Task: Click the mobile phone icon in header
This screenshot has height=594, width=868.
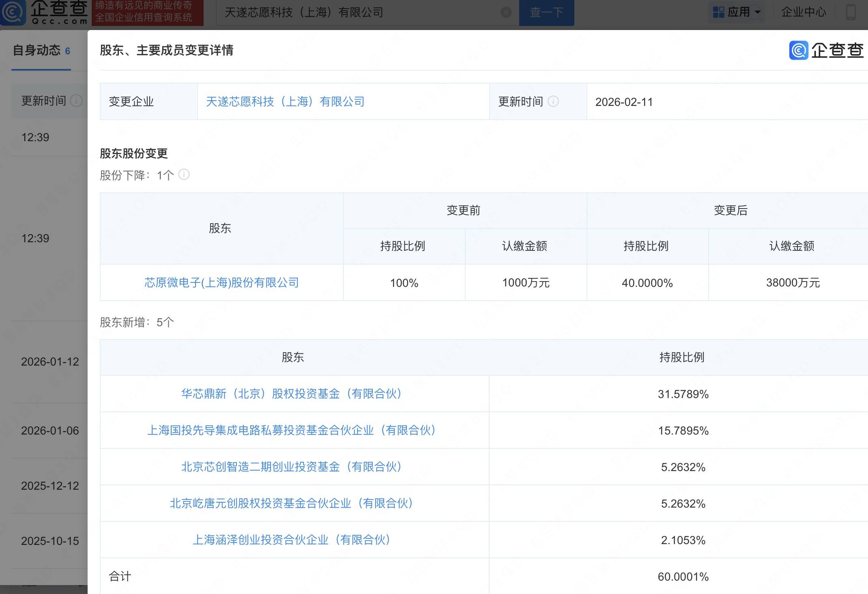Action: click(x=851, y=12)
